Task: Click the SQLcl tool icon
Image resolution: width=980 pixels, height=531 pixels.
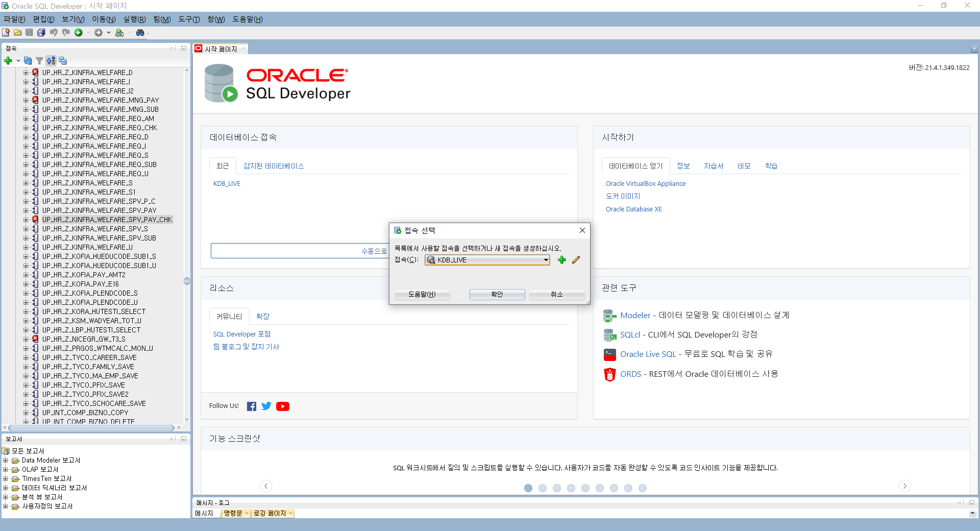Action: tap(610, 335)
